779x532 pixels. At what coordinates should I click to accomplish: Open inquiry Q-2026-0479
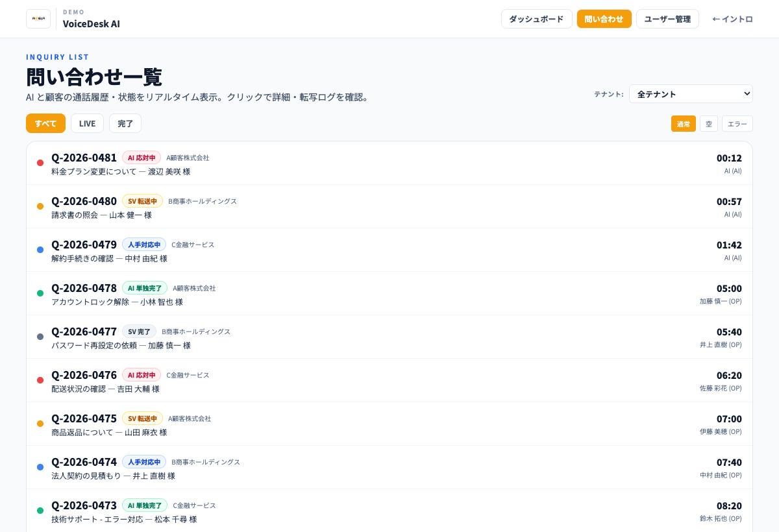pyautogui.click(x=389, y=250)
